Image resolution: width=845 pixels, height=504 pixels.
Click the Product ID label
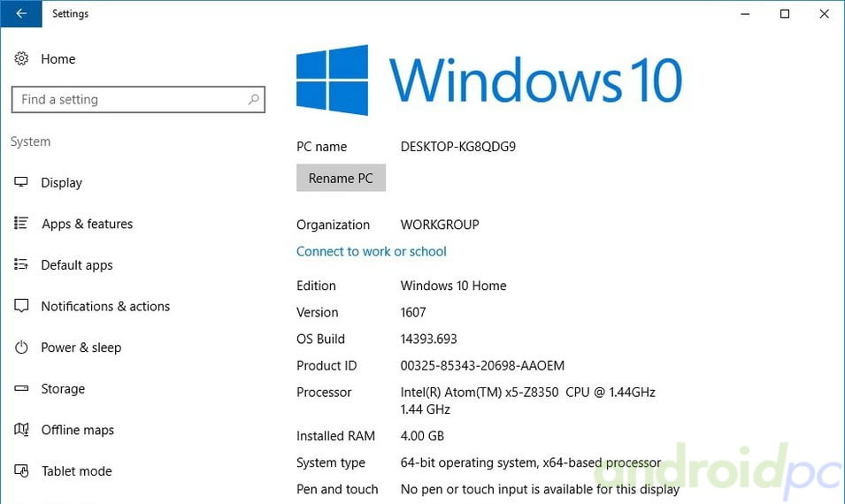click(326, 365)
